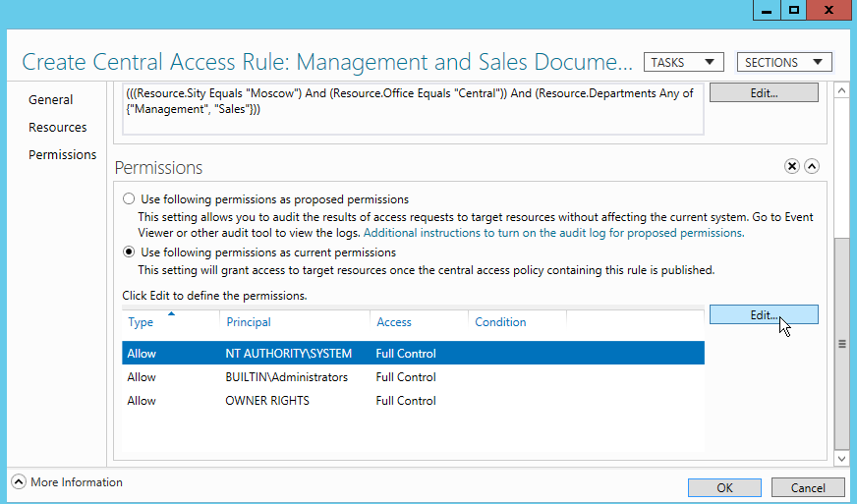Select the BUILTIN\Administrators permission row
857x504 pixels.
click(413, 377)
